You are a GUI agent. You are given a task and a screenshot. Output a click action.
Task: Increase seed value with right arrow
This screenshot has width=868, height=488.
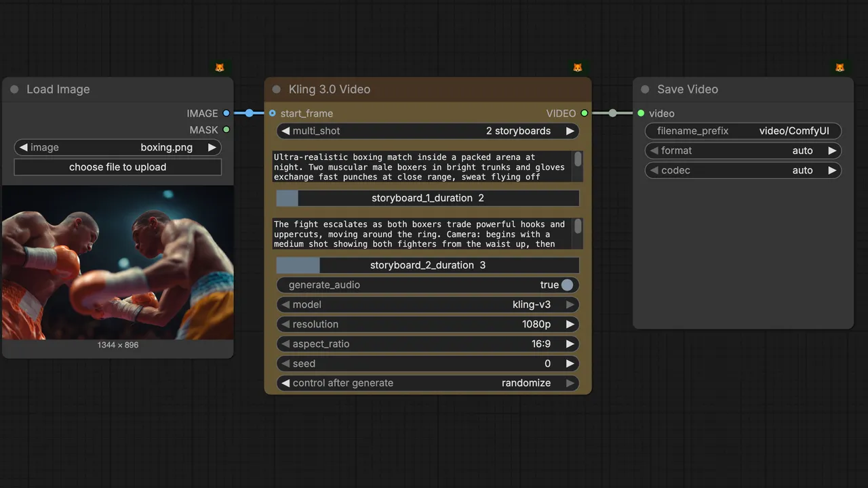(570, 363)
